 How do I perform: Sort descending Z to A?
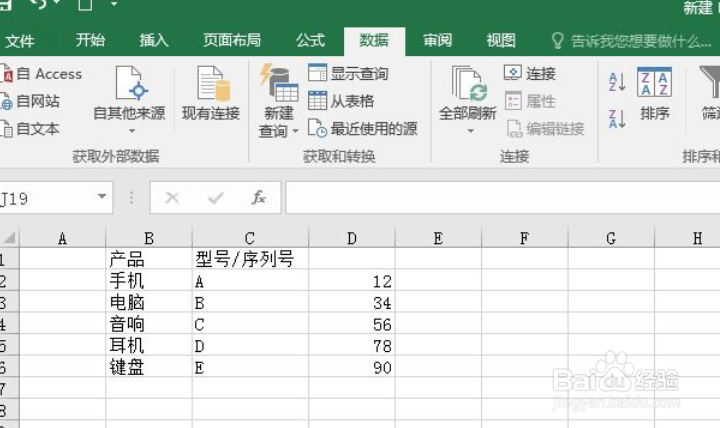pos(617,118)
